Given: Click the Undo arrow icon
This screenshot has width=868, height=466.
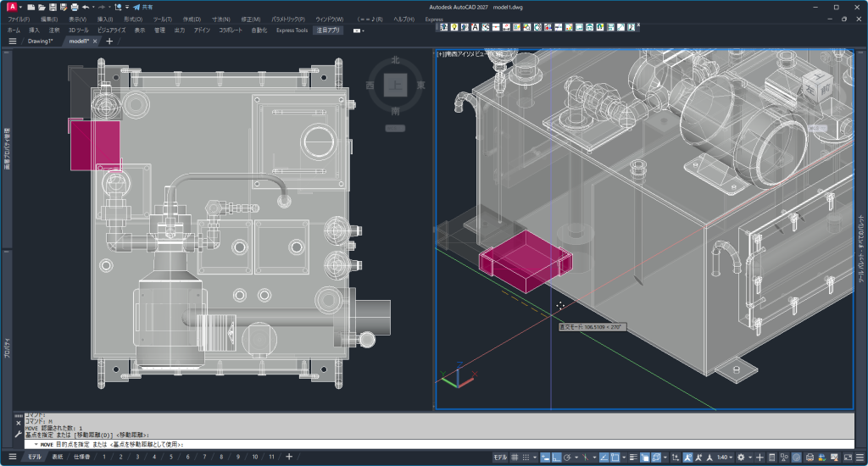Looking at the screenshot, I should click(86, 7).
